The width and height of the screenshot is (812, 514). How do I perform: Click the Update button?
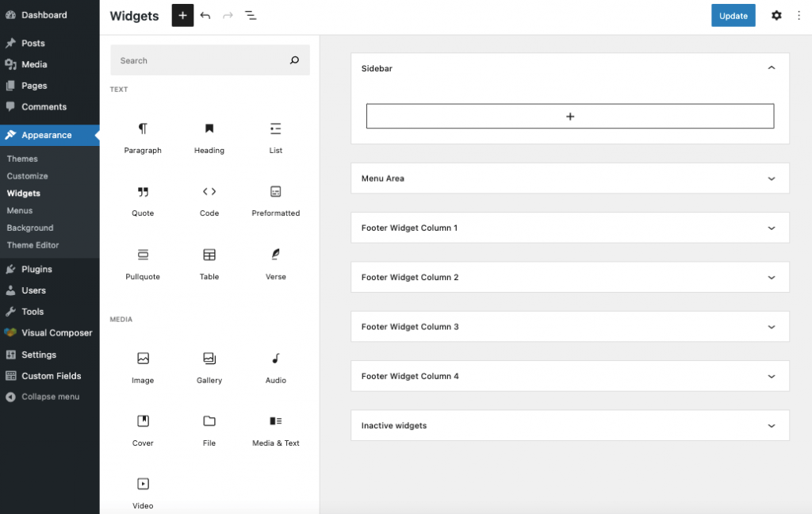[733, 15]
